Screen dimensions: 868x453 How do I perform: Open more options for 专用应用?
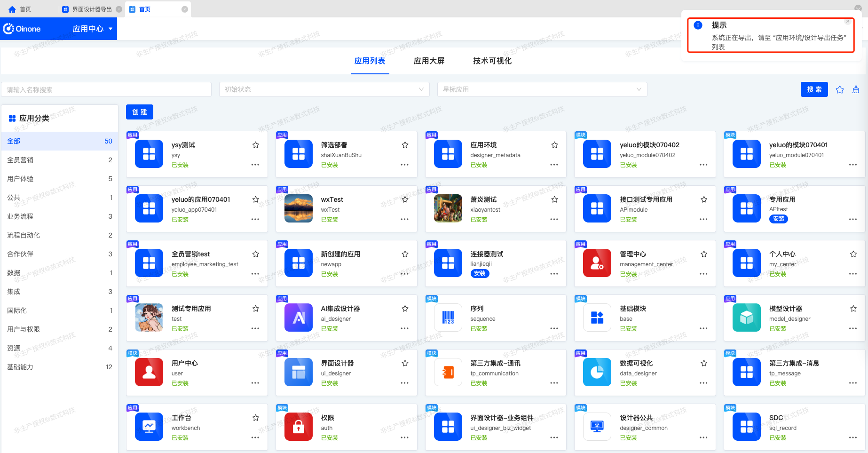click(x=853, y=219)
